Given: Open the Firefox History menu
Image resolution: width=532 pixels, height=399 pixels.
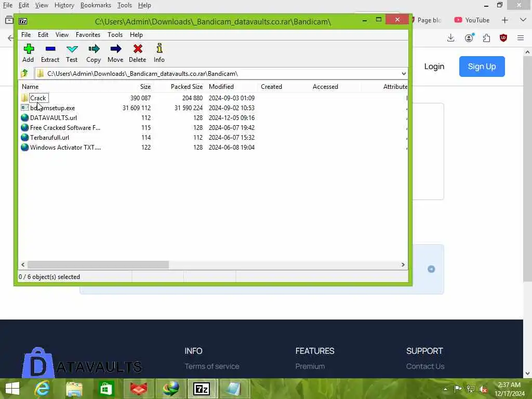Looking at the screenshot, I should (64, 5).
